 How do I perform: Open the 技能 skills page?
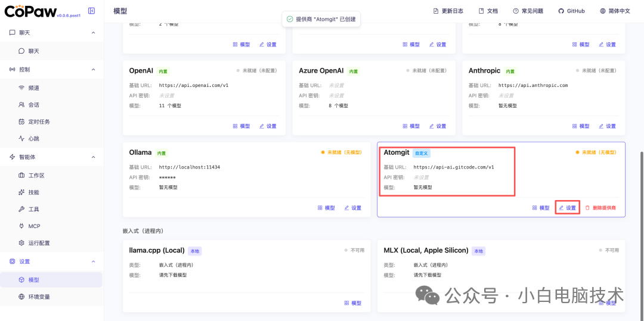tap(51, 192)
